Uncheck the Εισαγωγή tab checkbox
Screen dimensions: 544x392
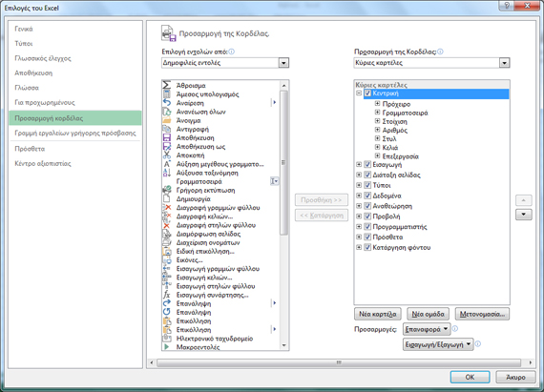pos(367,165)
